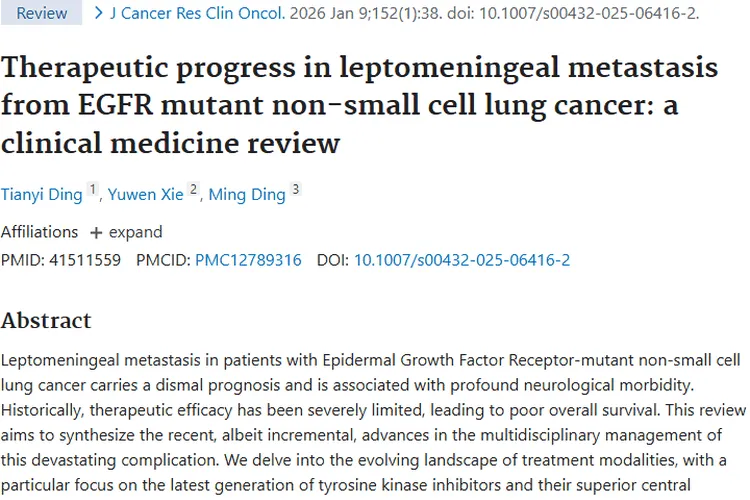Open author Yuwen Xie's link
This screenshot has height=500, width=750.
coord(146,194)
